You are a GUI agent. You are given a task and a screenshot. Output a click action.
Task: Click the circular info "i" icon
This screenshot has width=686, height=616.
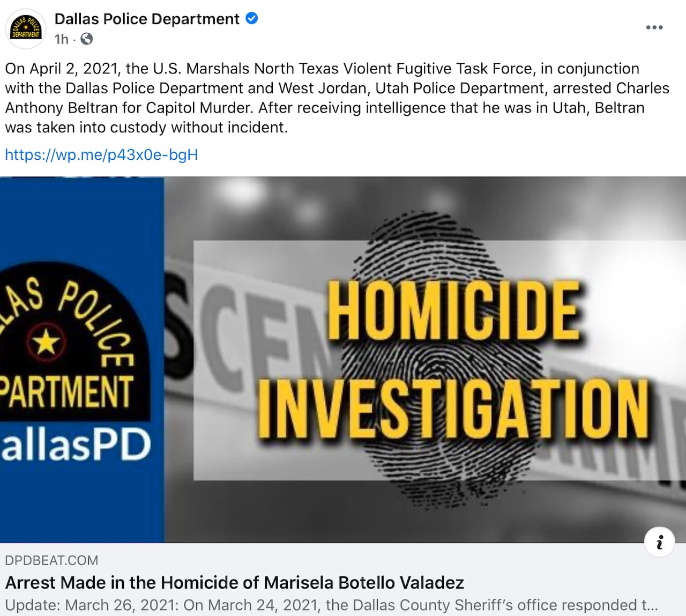(x=659, y=542)
